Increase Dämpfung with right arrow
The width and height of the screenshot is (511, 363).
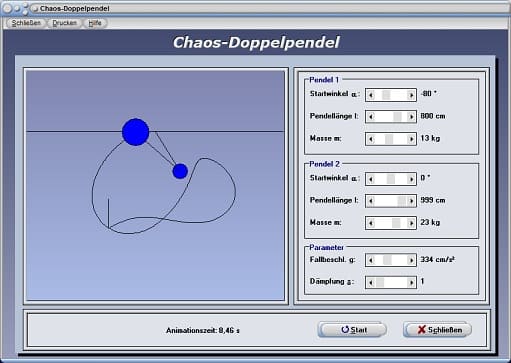[x=411, y=283]
